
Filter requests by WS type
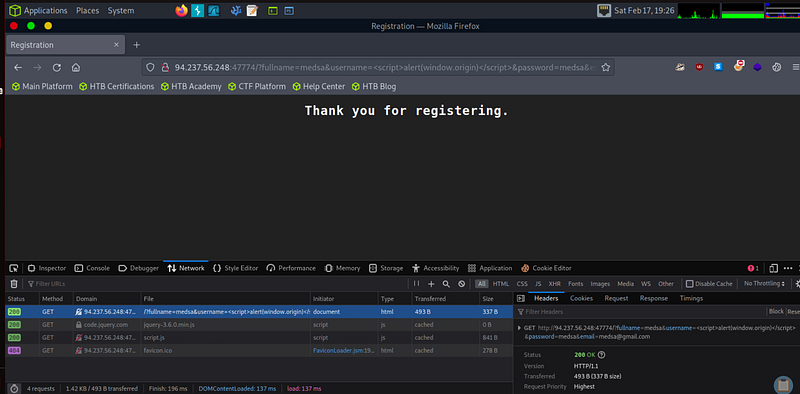[646, 284]
